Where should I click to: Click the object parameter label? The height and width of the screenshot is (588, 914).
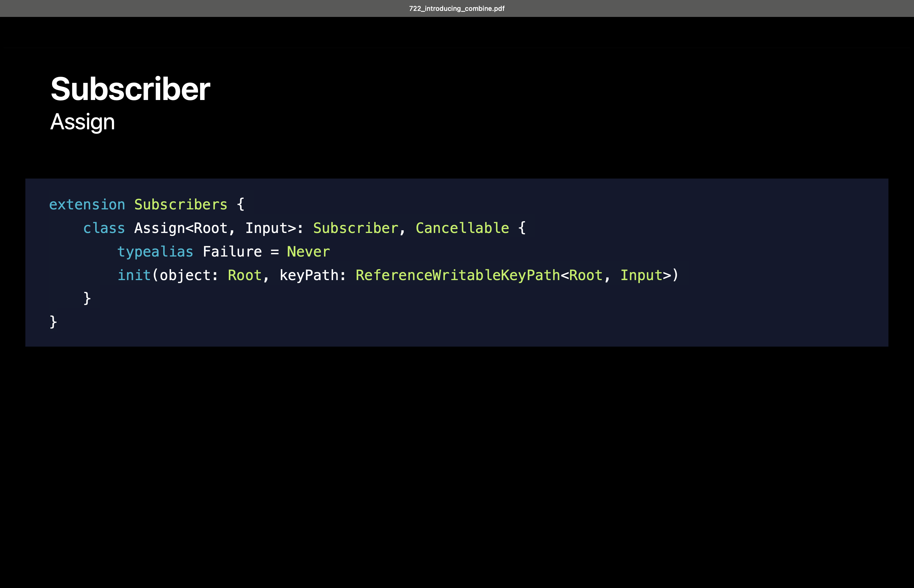[x=185, y=275]
